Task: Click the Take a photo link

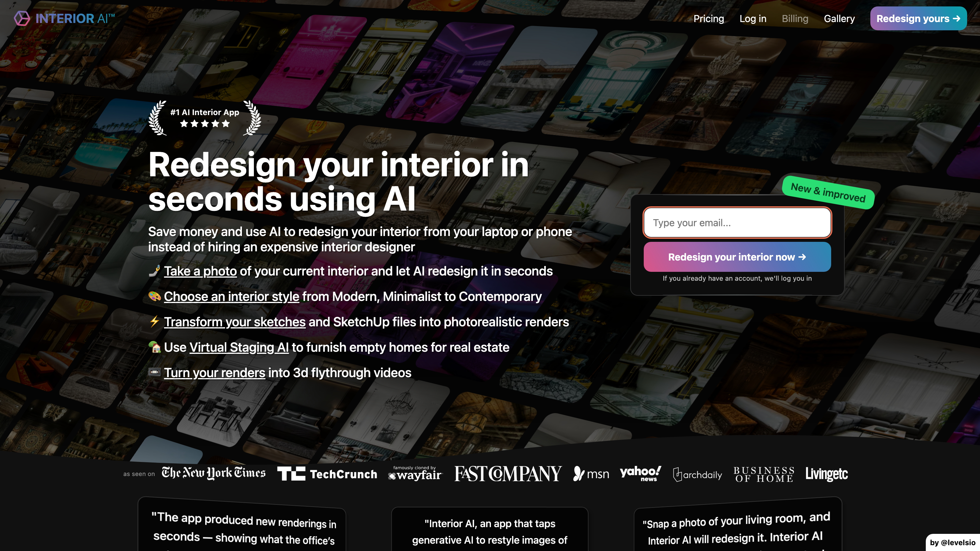Action: coord(200,271)
